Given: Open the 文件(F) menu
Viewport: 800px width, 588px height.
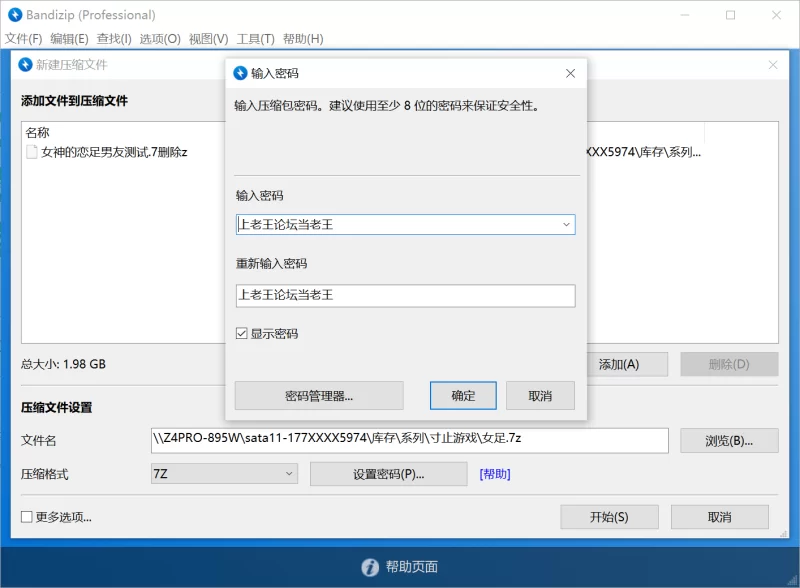Looking at the screenshot, I should (23, 38).
